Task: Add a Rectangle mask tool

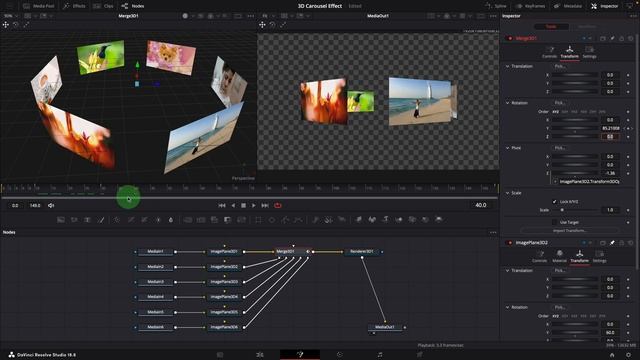Action: [x=258, y=220]
